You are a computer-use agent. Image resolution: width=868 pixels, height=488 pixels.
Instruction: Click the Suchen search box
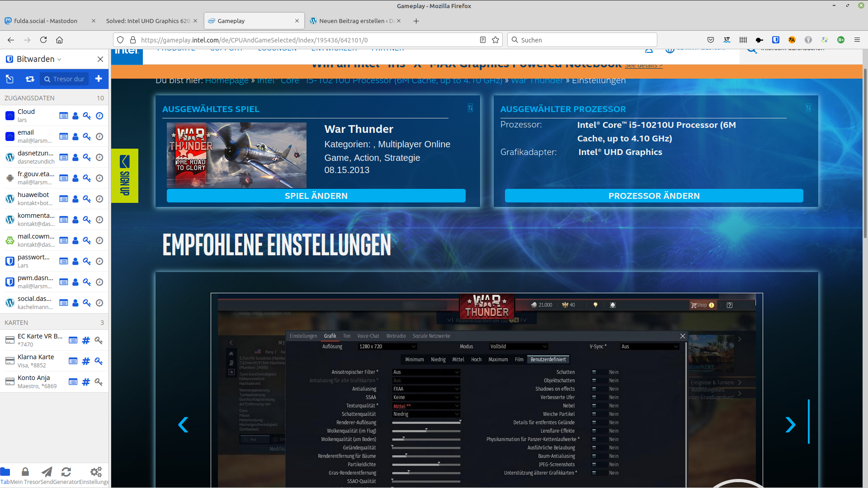pyautogui.click(x=582, y=40)
